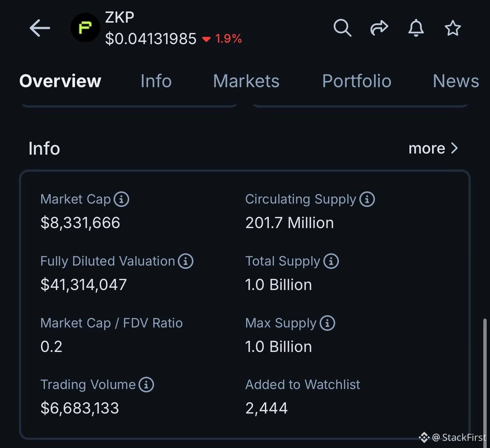Image resolution: width=490 pixels, height=448 pixels.
Task: Tap the back arrow icon
Action: [40, 28]
